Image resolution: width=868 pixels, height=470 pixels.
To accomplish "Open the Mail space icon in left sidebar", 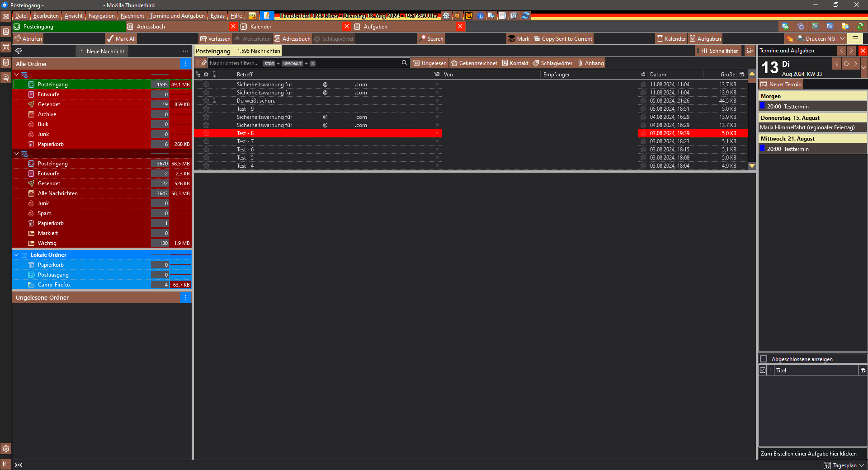I will click(x=6, y=16).
